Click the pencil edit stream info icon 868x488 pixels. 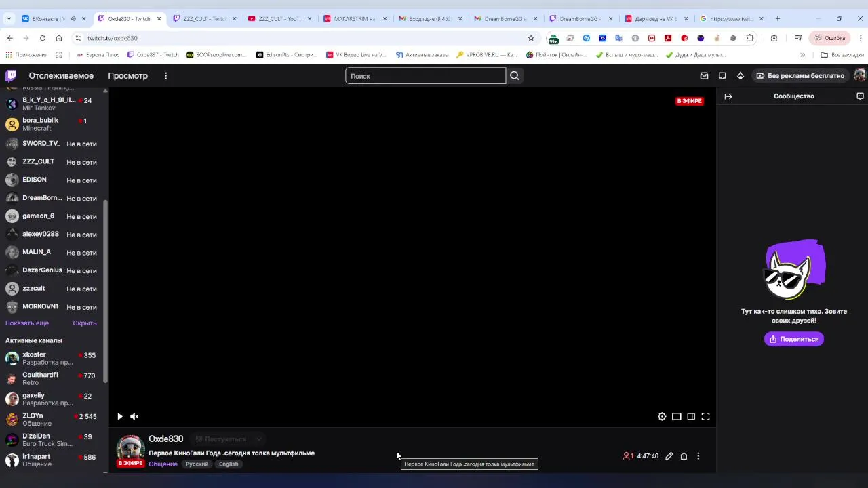669,456
